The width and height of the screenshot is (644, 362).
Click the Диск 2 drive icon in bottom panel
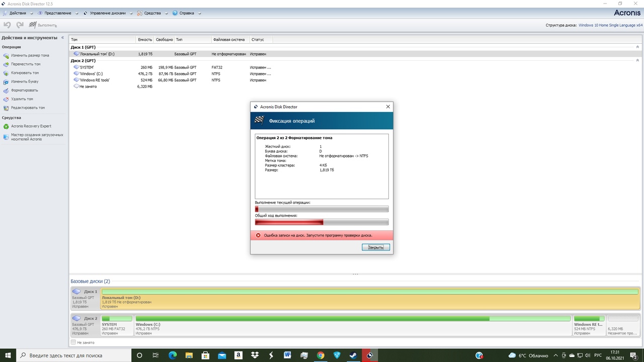76,318
